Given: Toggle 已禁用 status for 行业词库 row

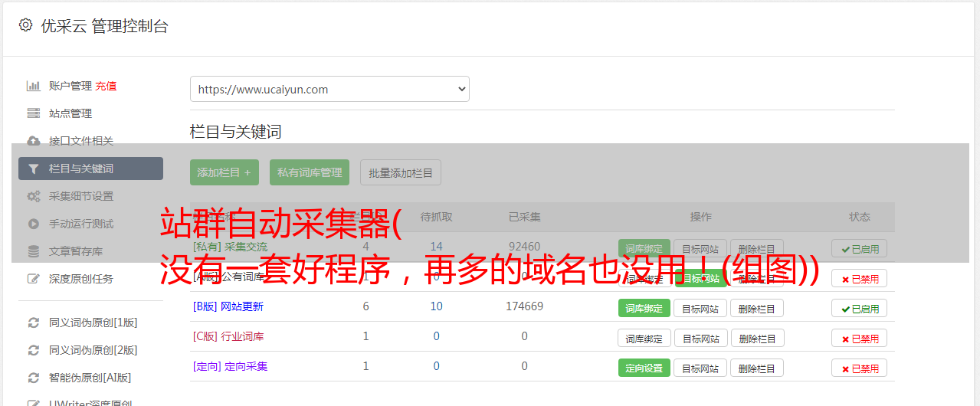Looking at the screenshot, I should pyautogui.click(x=860, y=338).
